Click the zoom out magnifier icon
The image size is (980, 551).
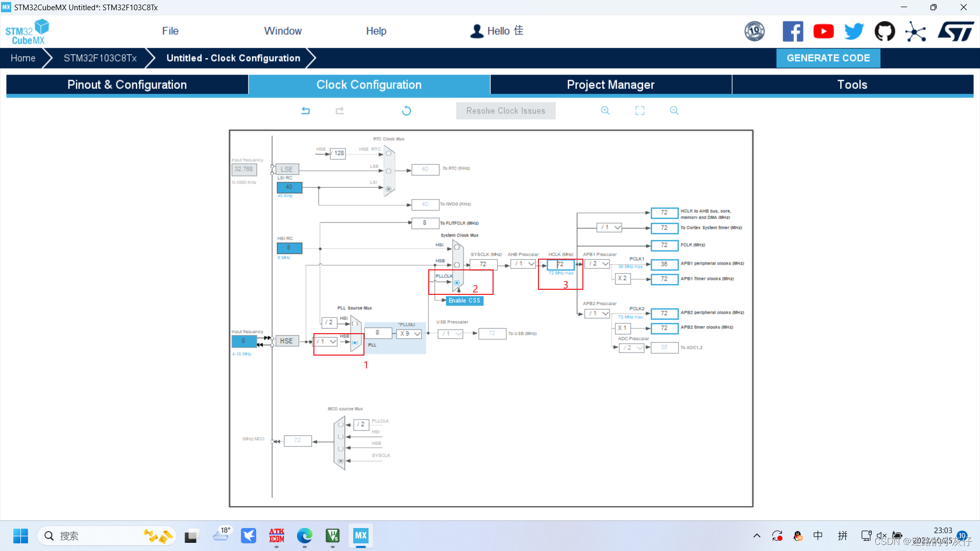(x=673, y=110)
